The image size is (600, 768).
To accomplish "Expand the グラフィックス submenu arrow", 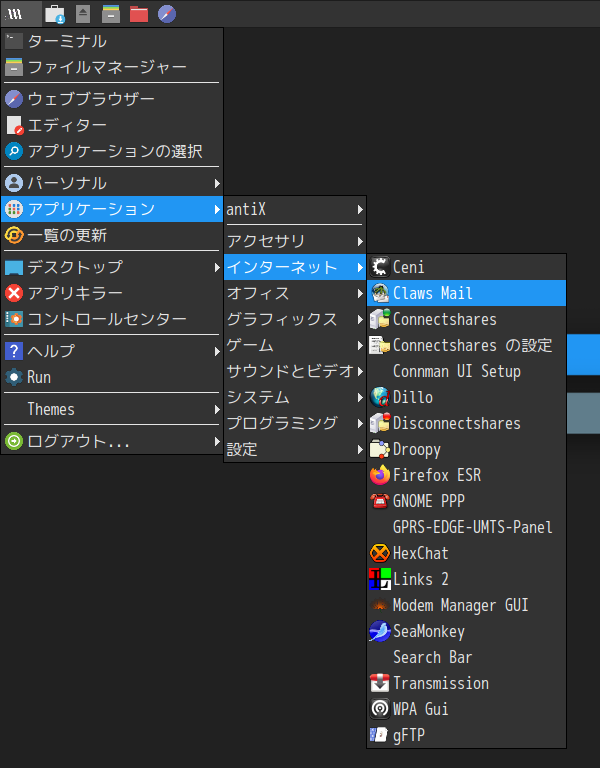I will [360, 319].
